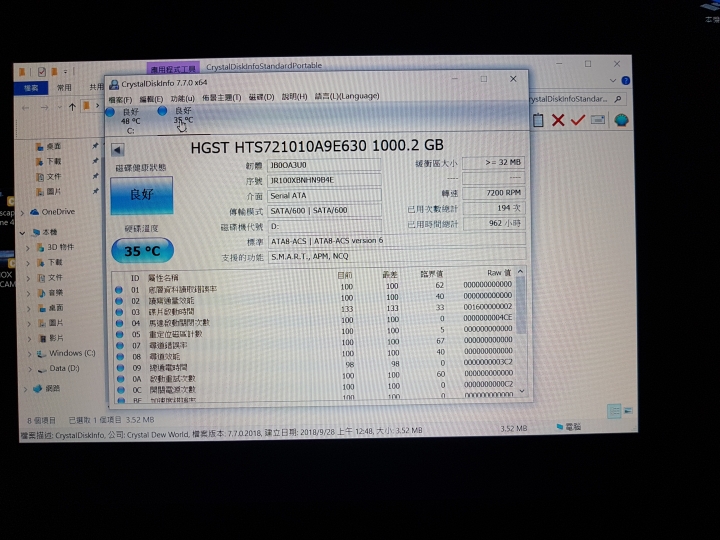
Task: Click the serial number field
Action: click(324, 180)
